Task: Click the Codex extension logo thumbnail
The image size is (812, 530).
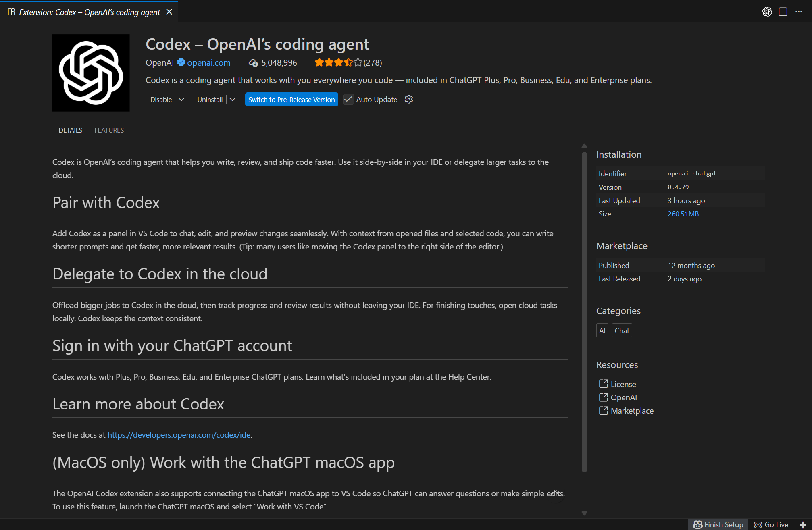Action: point(91,73)
